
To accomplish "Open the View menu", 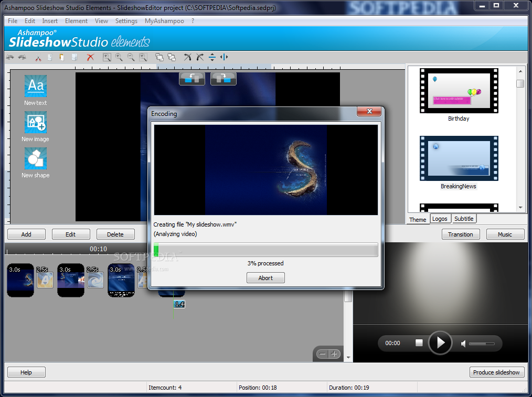I will click(x=101, y=21).
